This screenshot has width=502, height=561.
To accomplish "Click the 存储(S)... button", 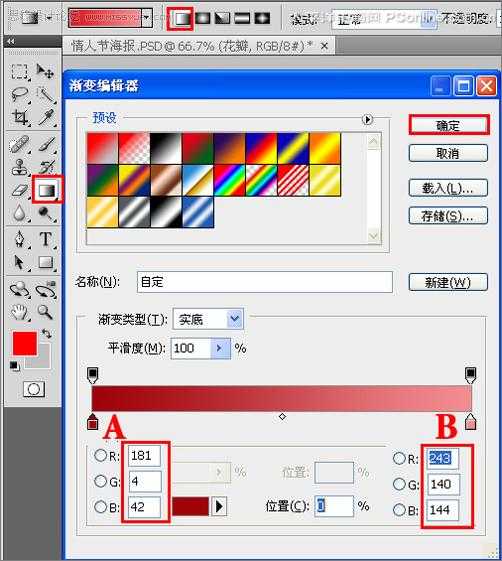I will 448,216.
